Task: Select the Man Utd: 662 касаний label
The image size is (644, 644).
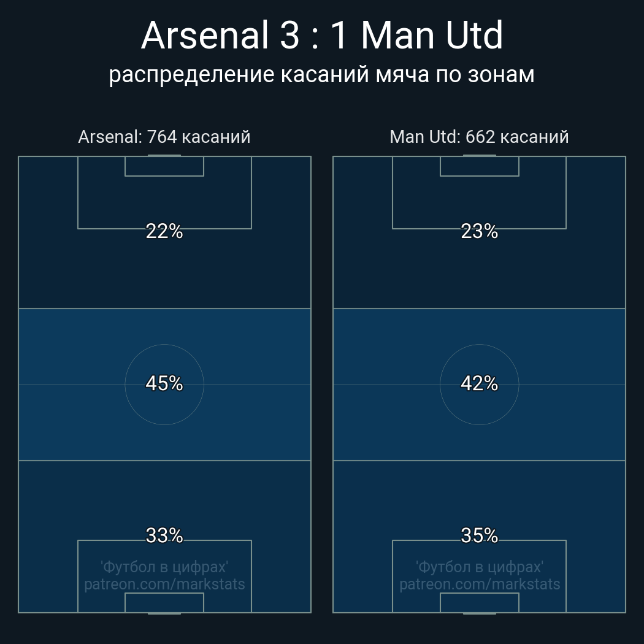Action: [x=479, y=137]
